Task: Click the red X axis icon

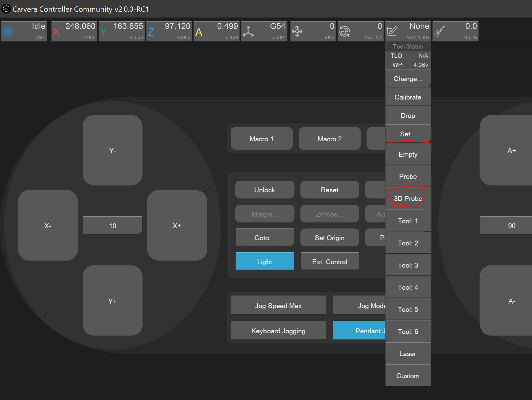Action: 56,32
